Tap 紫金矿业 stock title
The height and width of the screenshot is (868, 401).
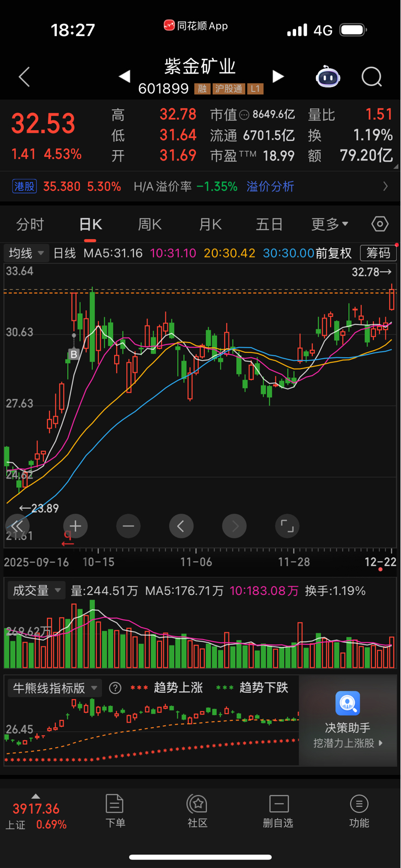tap(200, 66)
